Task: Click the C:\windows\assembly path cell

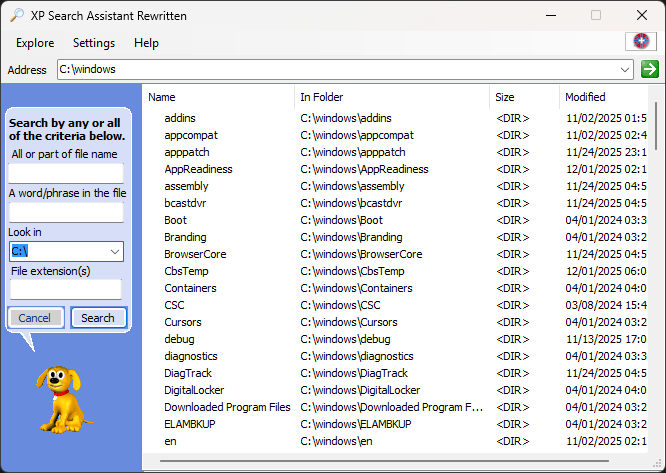Action: 352,186
